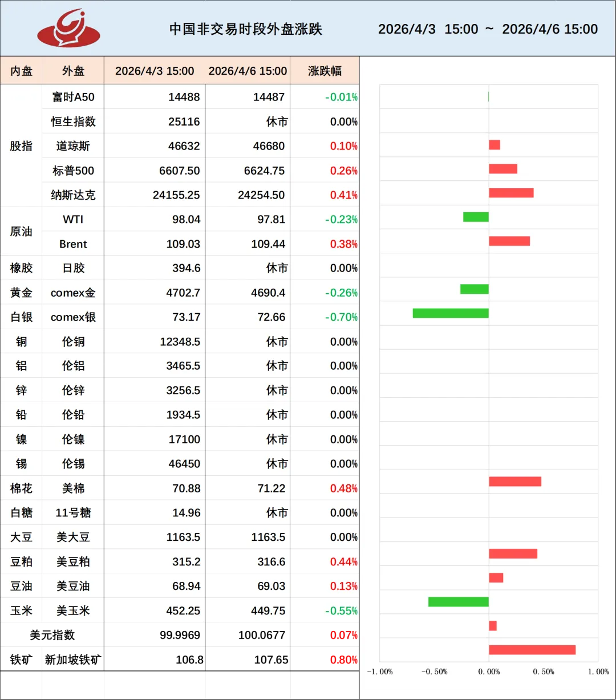Click the 伦铅 row label
This screenshot has width=616, height=700.
(x=73, y=415)
